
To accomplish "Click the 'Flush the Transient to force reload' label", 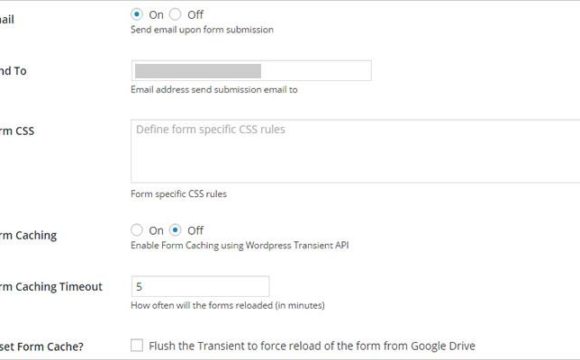I will (312, 346).
